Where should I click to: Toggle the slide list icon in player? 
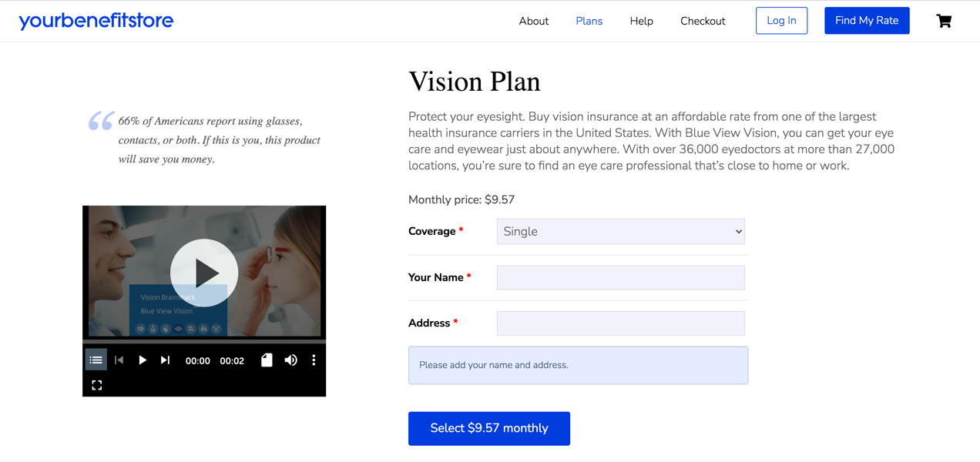(96, 360)
